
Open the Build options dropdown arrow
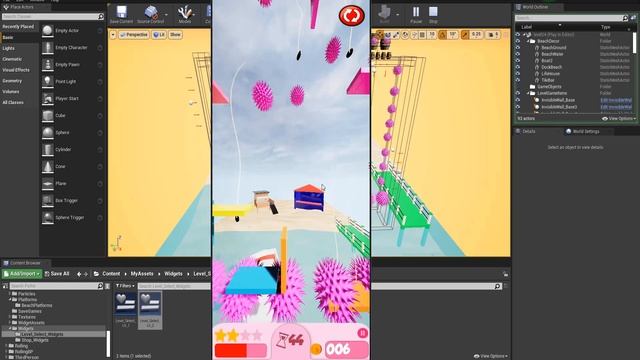(398, 15)
